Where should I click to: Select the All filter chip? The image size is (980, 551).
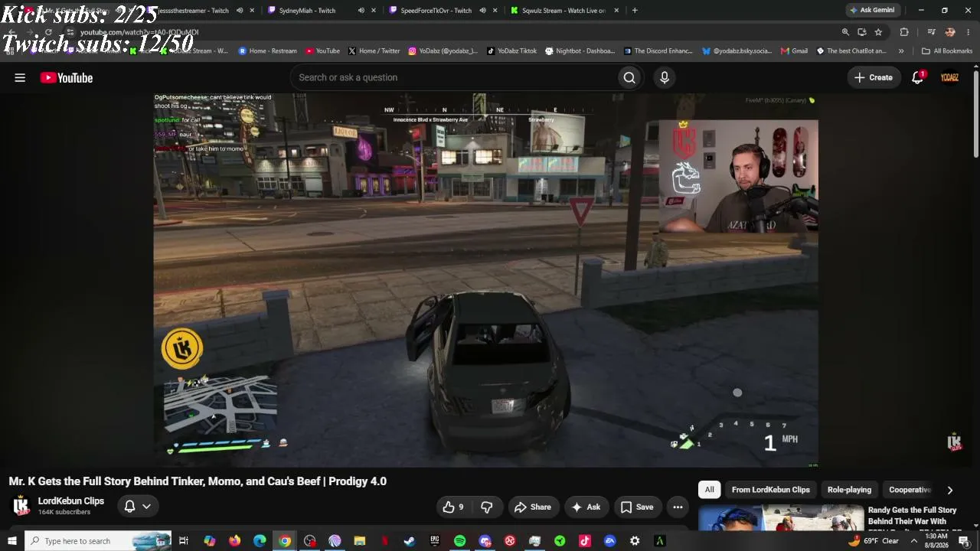[710, 490]
